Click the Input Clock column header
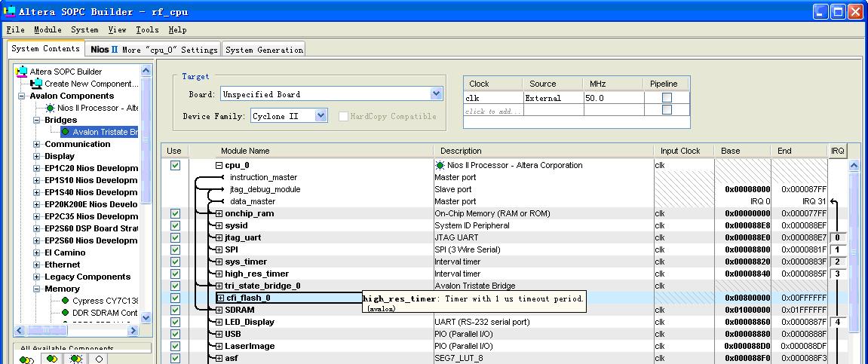Image resolution: width=868 pixels, height=364 pixels. click(x=685, y=151)
